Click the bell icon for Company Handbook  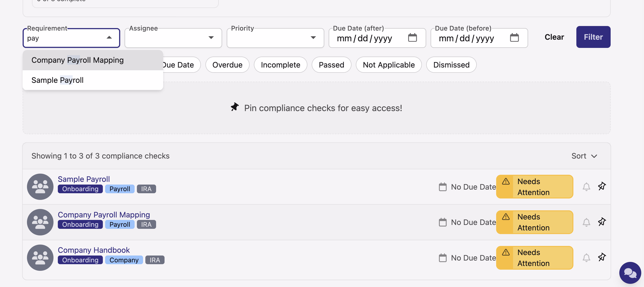click(x=586, y=258)
